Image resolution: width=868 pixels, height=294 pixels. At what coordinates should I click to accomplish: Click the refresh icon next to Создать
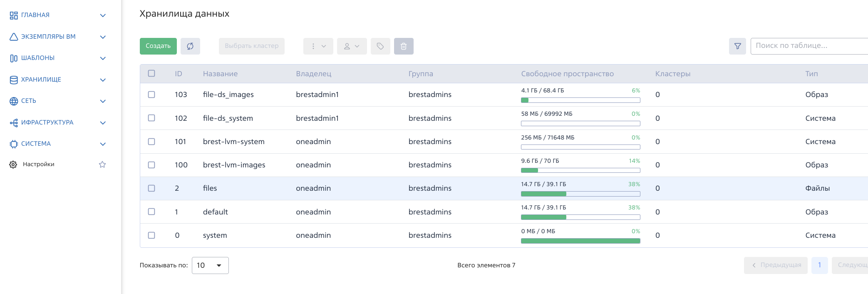(x=190, y=46)
